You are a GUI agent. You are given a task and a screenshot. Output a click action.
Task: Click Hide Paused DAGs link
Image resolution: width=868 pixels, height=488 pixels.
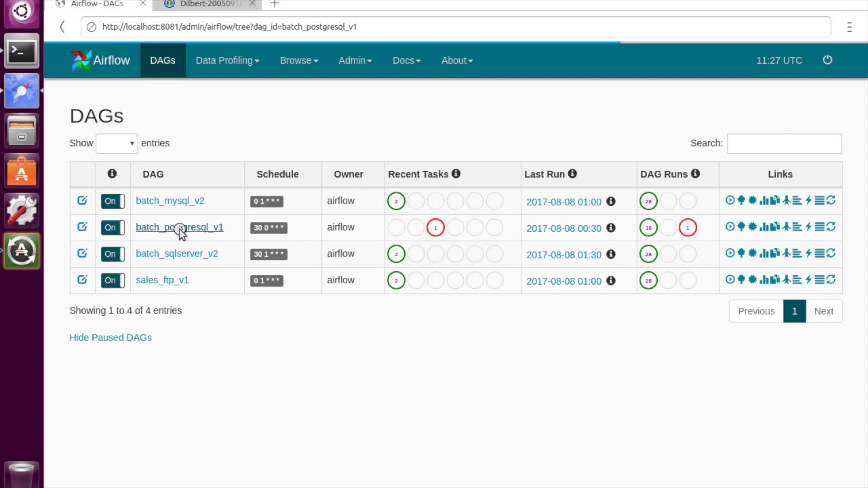click(x=111, y=338)
